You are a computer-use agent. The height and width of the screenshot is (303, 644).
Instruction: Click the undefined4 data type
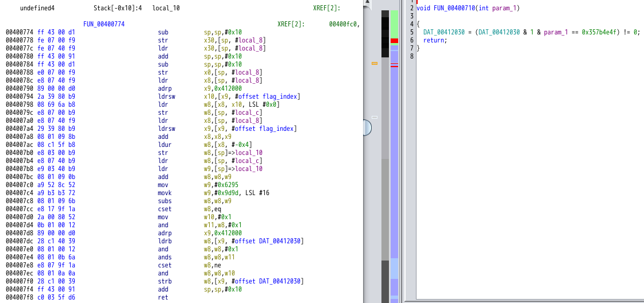click(x=37, y=8)
